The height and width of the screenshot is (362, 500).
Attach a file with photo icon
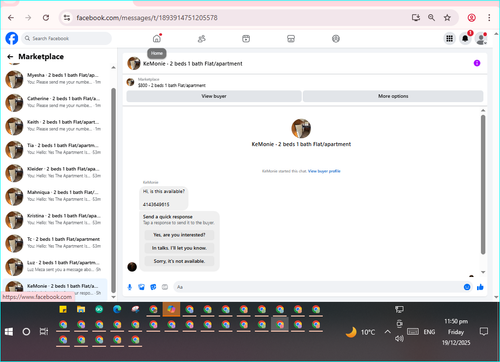[141, 287]
